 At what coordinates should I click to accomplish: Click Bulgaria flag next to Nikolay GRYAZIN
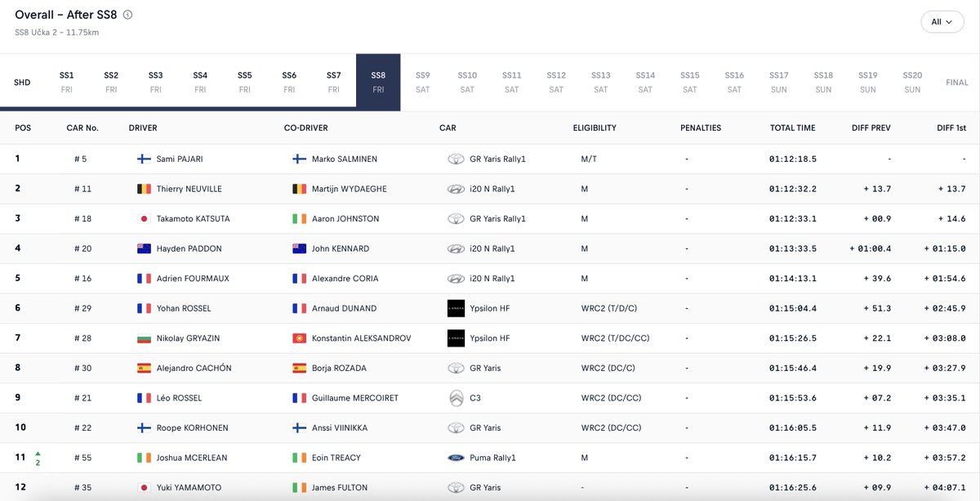click(145, 338)
